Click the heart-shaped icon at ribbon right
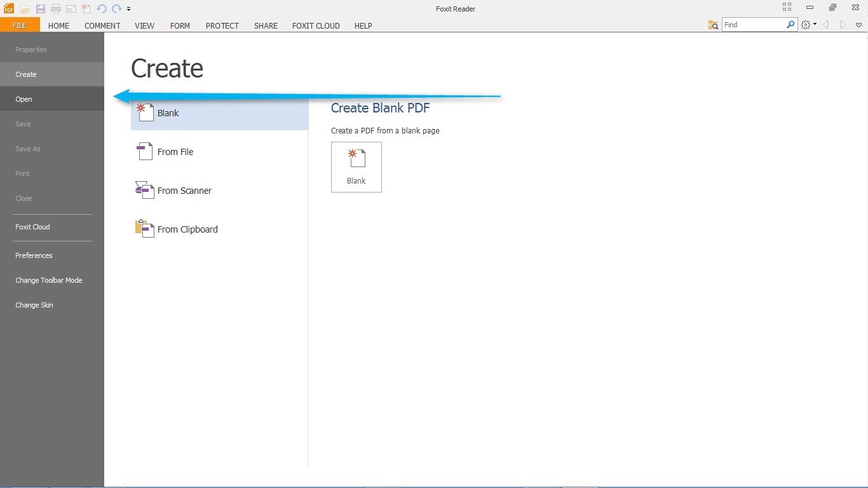This screenshot has width=868, height=488. [858, 25]
